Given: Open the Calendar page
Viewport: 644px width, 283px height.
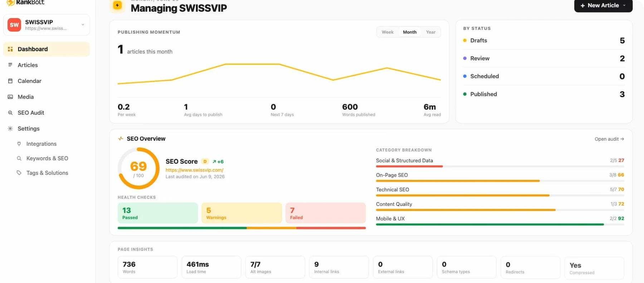Looking at the screenshot, I should pyautogui.click(x=47, y=81).
